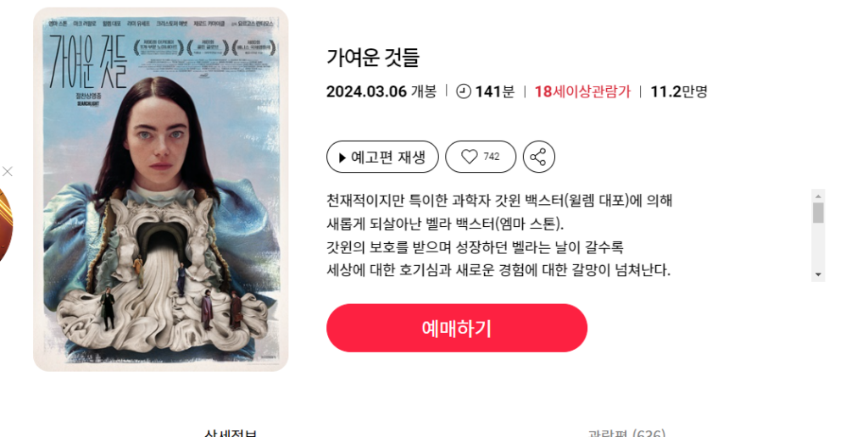Book tickets with the 예매하기 button
The height and width of the screenshot is (437, 868).
coord(457,328)
